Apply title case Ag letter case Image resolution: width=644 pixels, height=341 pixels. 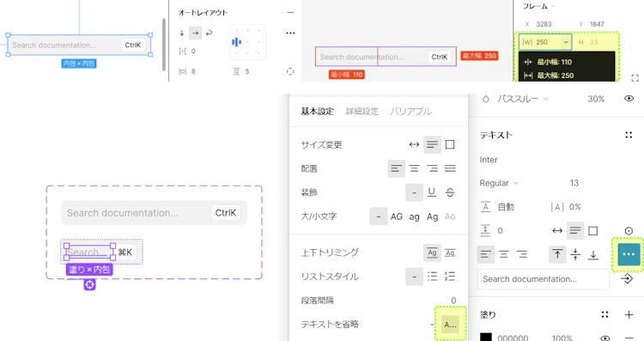tap(432, 217)
